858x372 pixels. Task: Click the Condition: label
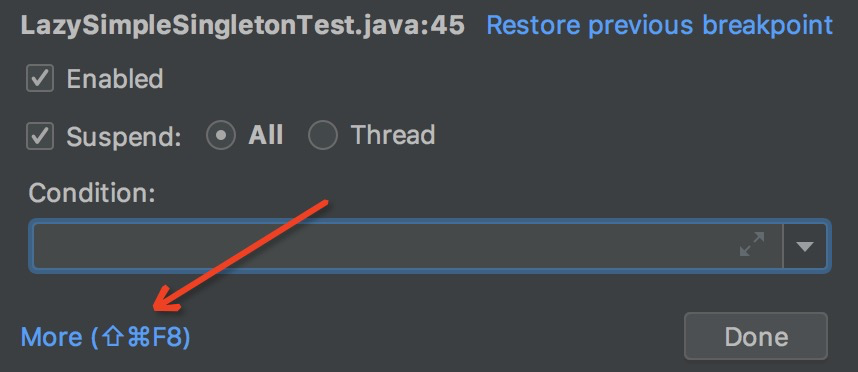[92, 193]
